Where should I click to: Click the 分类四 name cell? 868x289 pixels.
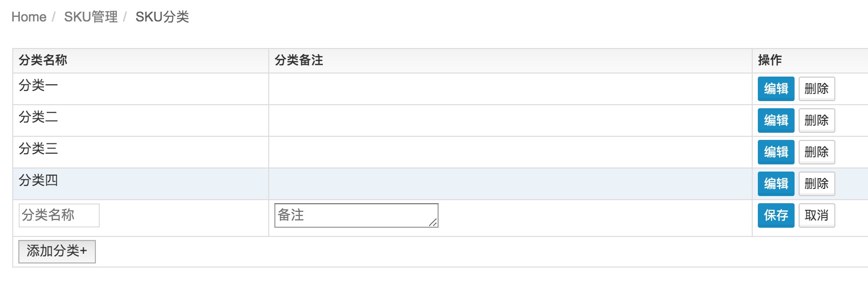coord(38,181)
